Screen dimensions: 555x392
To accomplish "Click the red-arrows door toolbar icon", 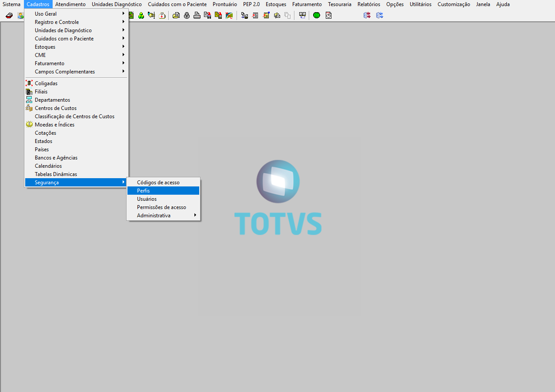I will 367,15.
